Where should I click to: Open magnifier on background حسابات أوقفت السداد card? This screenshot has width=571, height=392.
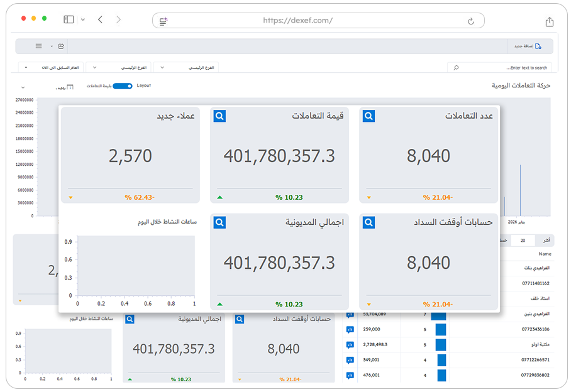(239, 319)
